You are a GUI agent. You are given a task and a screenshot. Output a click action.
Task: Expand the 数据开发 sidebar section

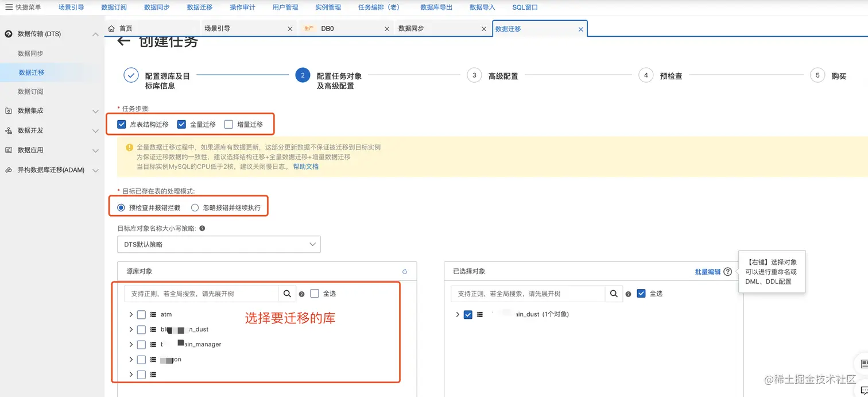pos(95,130)
